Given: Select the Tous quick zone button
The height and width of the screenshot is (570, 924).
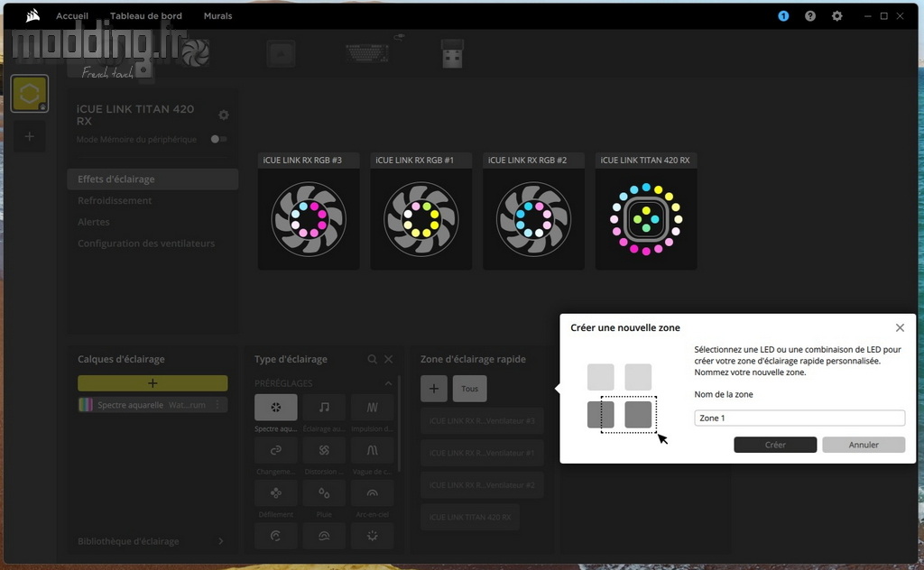Looking at the screenshot, I should pos(469,389).
